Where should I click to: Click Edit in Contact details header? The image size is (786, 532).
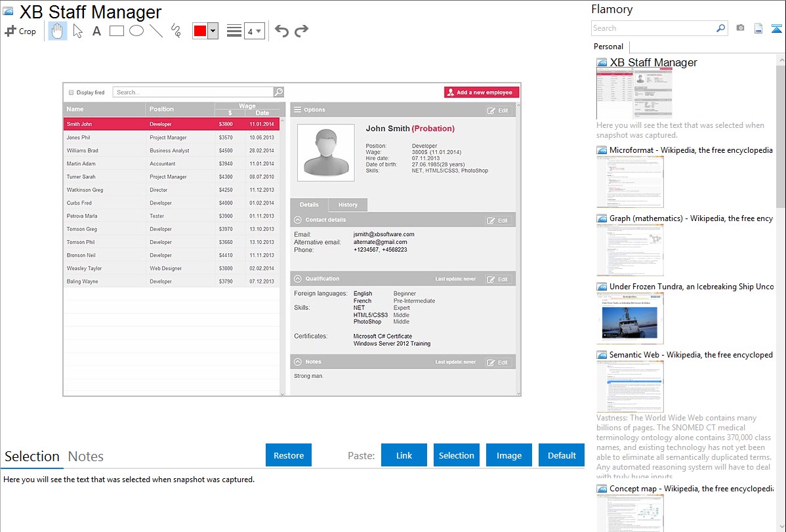pos(498,220)
